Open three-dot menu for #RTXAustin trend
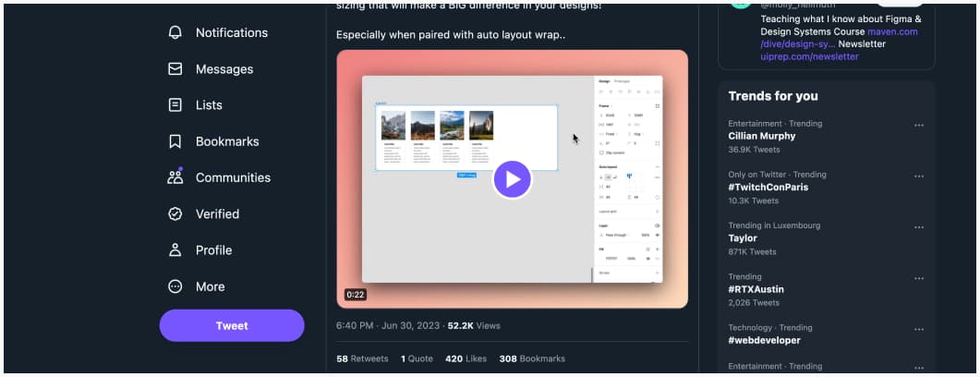The image size is (980, 377). tap(918, 278)
